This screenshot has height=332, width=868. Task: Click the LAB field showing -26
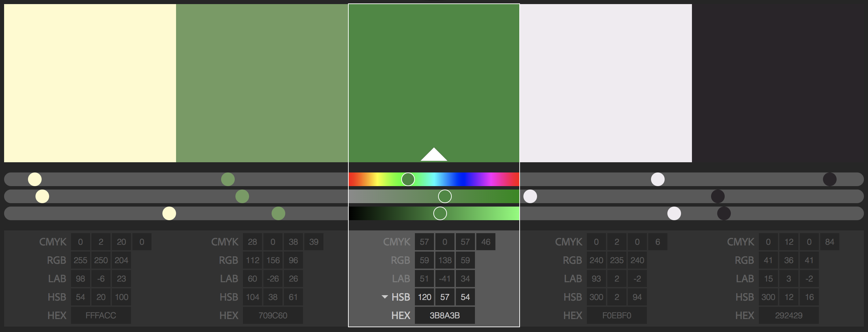point(273,278)
